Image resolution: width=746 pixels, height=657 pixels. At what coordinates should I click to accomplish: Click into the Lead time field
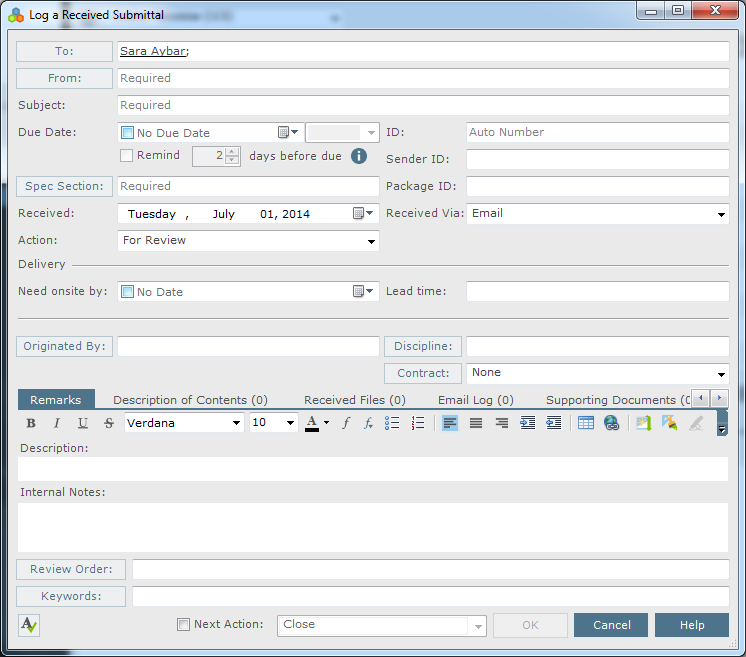pos(598,291)
